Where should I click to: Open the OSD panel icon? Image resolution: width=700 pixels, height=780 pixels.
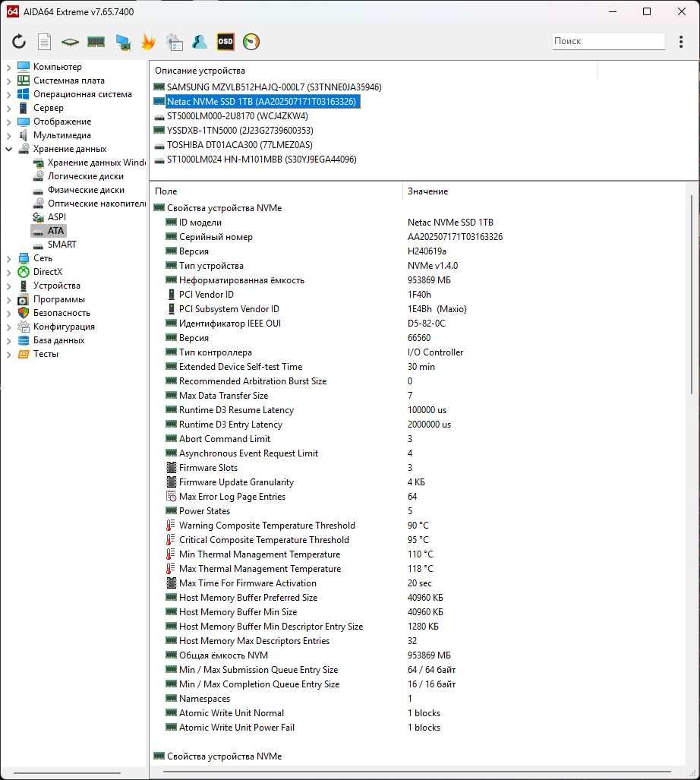[x=225, y=42]
